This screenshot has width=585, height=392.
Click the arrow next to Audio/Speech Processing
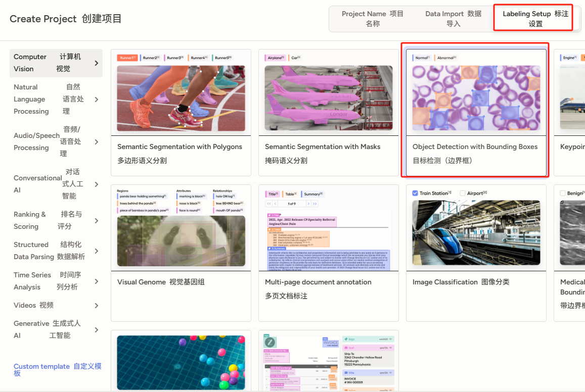(96, 142)
